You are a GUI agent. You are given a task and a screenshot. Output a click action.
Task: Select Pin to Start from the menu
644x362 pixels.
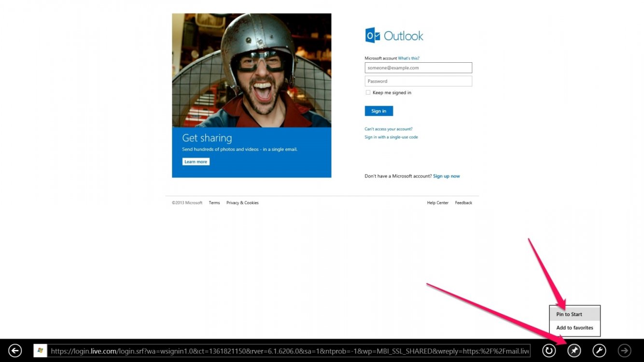click(569, 314)
